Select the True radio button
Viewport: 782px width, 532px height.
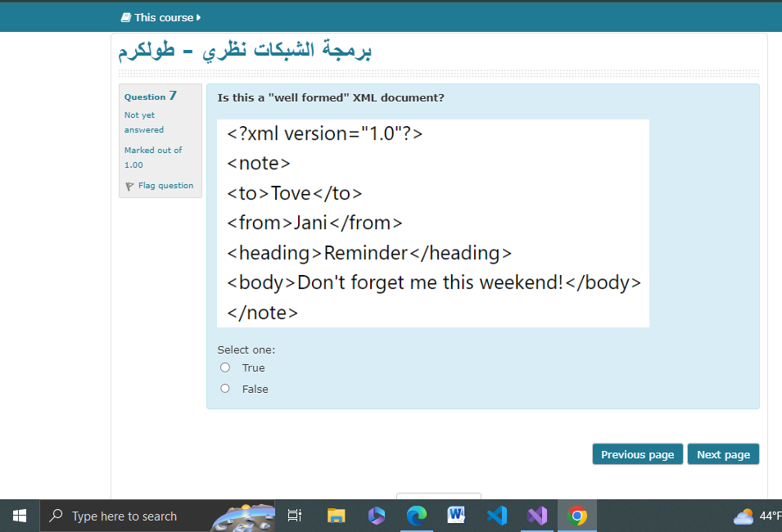(225, 367)
